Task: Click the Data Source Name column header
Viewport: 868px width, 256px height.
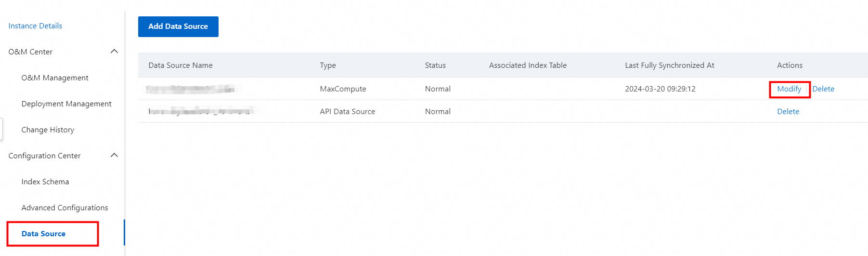Action: [181, 65]
